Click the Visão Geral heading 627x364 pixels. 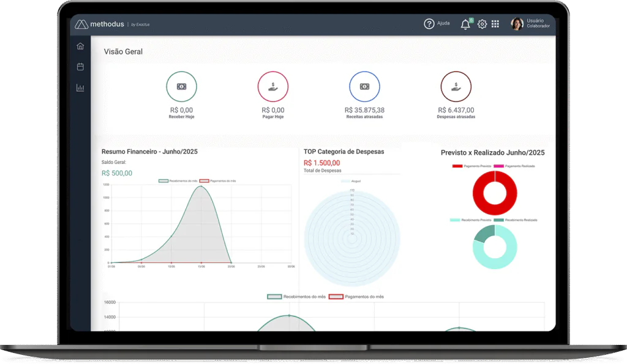pyautogui.click(x=123, y=51)
